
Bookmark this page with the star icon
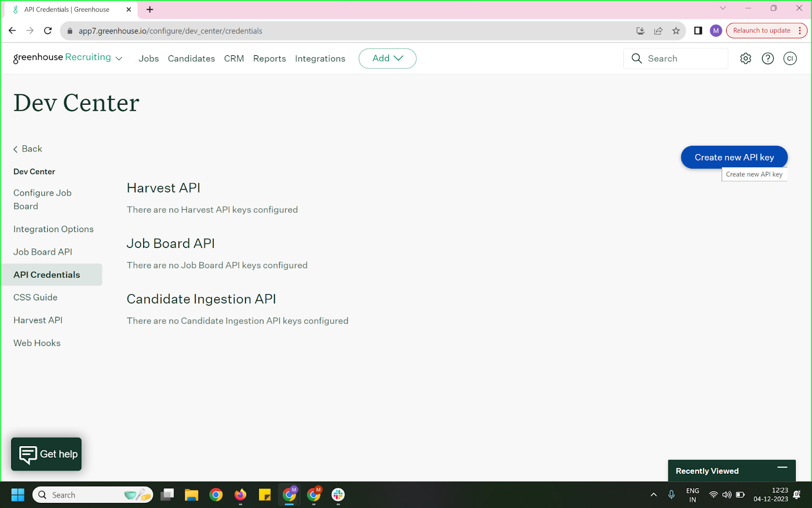676,30
